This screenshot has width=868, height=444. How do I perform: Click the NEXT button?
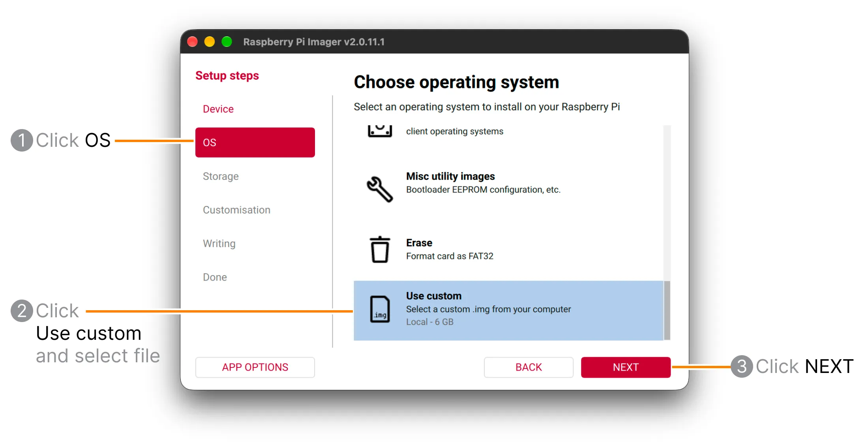(626, 367)
